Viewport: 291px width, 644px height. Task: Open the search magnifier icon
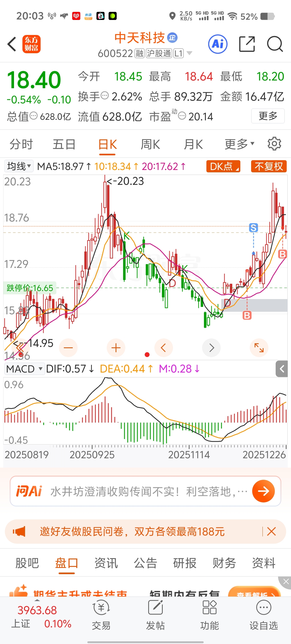point(275,44)
